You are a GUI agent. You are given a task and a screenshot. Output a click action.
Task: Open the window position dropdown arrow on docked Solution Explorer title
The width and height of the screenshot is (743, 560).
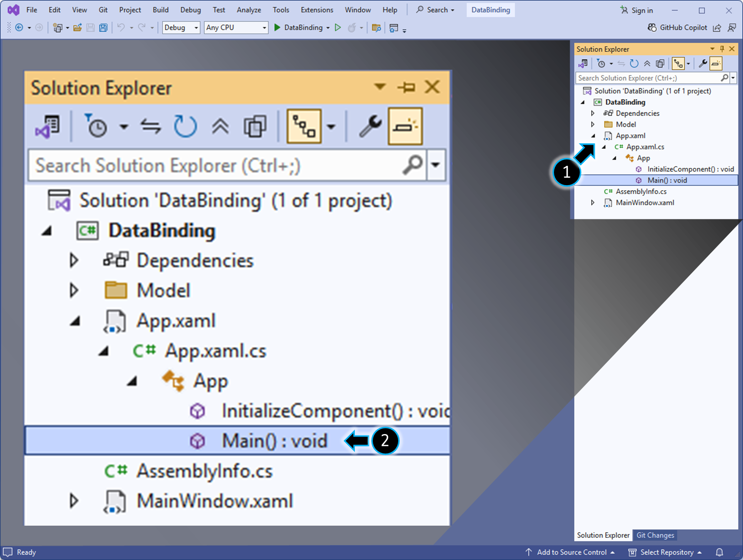(712, 49)
